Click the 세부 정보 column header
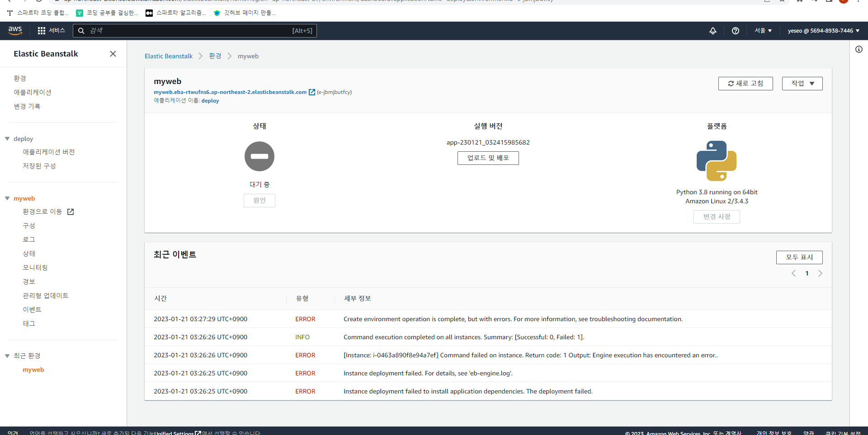The image size is (868, 435). 358,298
